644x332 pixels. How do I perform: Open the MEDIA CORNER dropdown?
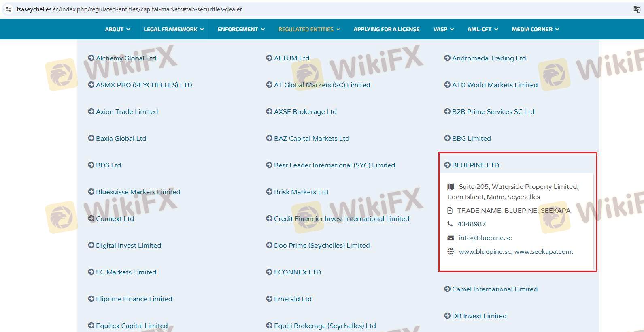pyautogui.click(x=535, y=29)
